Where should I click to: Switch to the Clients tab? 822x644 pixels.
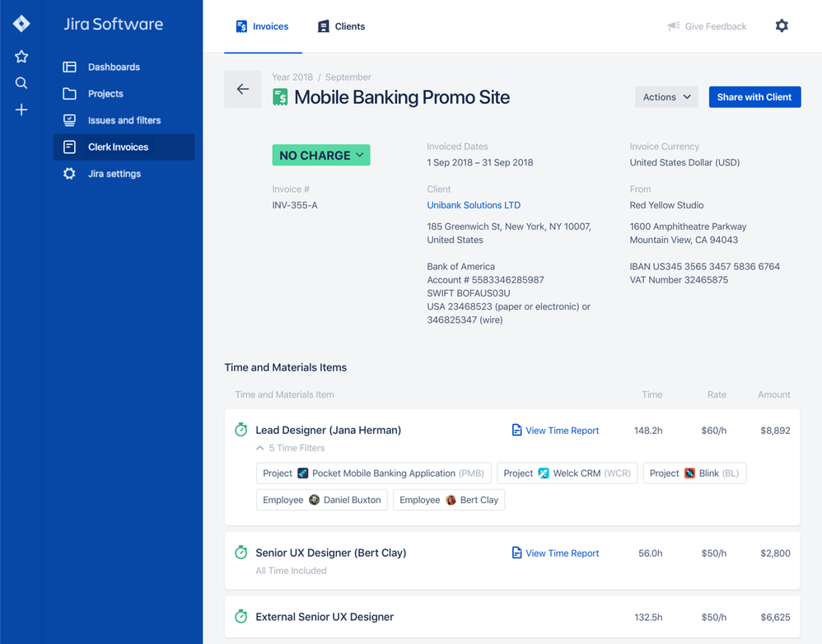[341, 26]
